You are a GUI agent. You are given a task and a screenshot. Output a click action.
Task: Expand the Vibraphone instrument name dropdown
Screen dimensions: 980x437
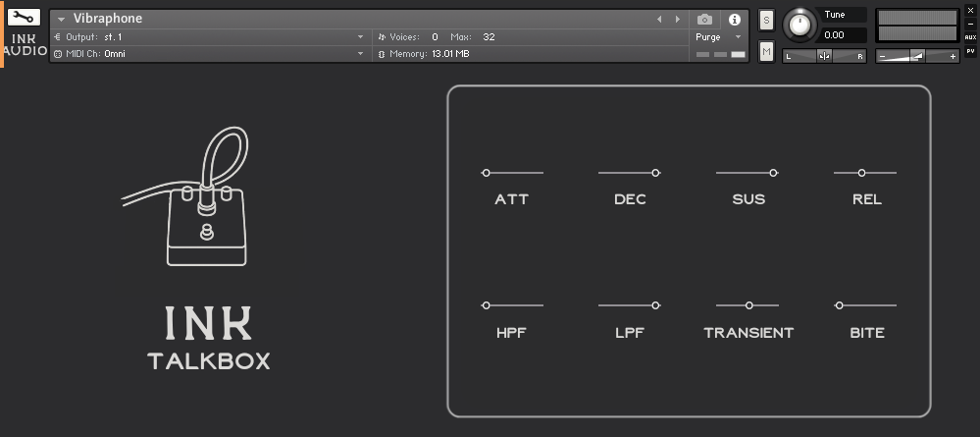point(62,19)
